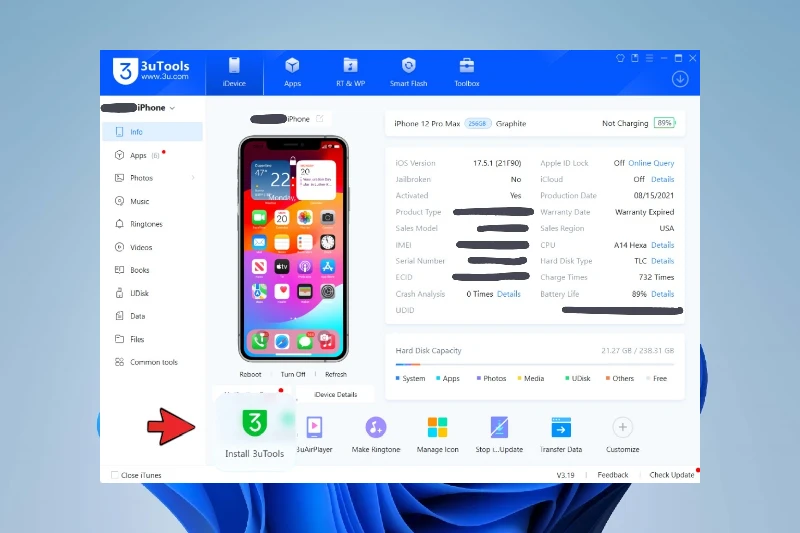The height and width of the screenshot is (533, 800).
Task: Open the Manage Icon tool
Action: [x=438, y=435]
